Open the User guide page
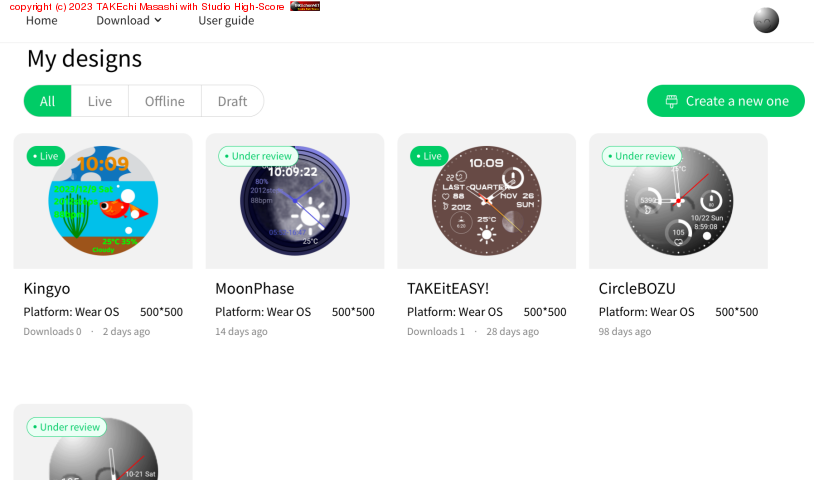The width and height of the screenshot is (814, 480). [x=226, y=20]
